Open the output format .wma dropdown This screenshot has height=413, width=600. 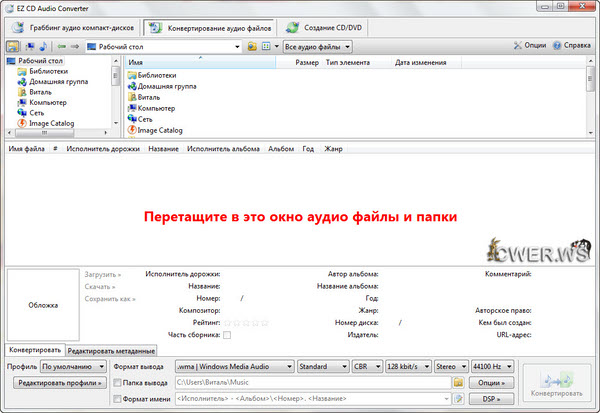[234, 366]
